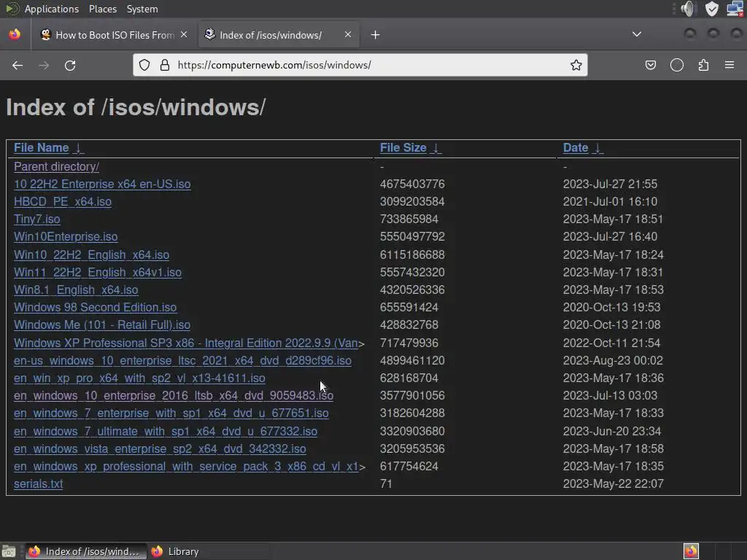Download Tiny7.iso
The height and width of the screenshot is (560, 747).
pos(36,219)
